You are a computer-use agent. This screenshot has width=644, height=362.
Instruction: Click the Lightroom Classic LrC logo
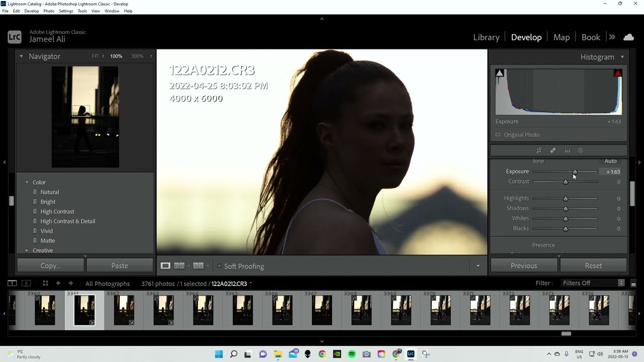pyautogui.click(x=15, y=37)
